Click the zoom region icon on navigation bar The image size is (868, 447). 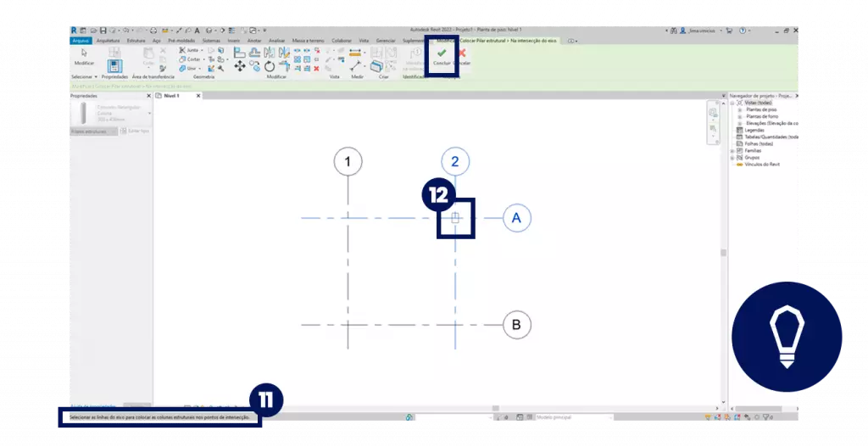coord(713,128)
